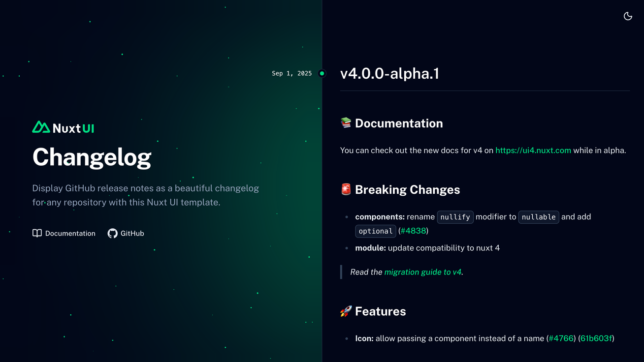Toggle the color theme with the moon button
This screenshot has width=644, height=362.
628,16
